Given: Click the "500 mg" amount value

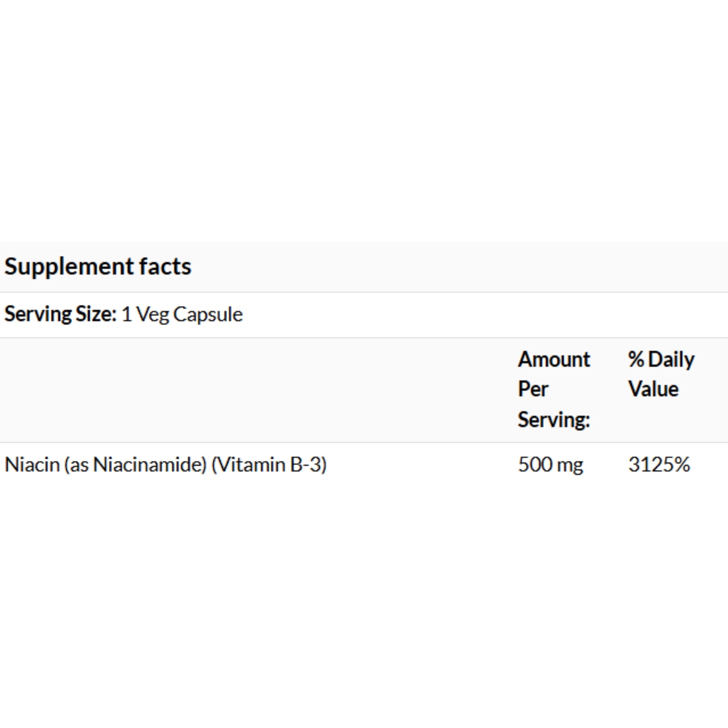Looking at the screenshot, I should (x=551, y=465).
